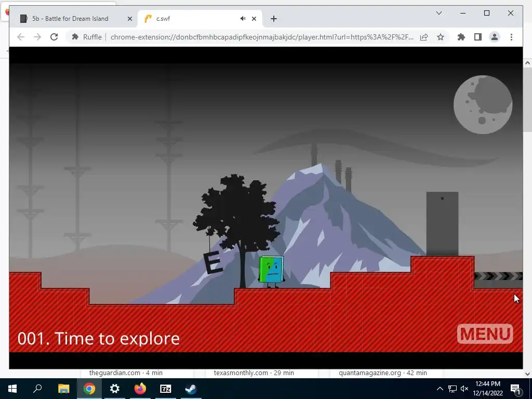Open a new browser tab
The width and height of the screenshot is (532, 399).
pos(274,19)
